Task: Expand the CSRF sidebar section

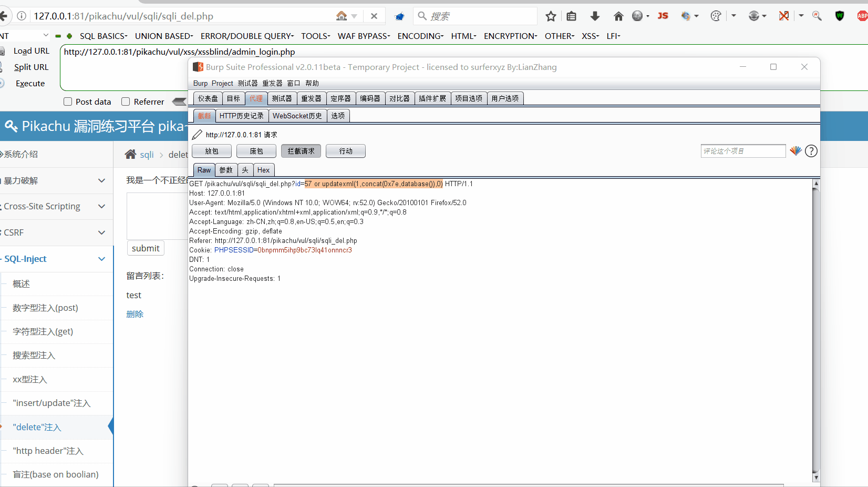Action: 56,232
